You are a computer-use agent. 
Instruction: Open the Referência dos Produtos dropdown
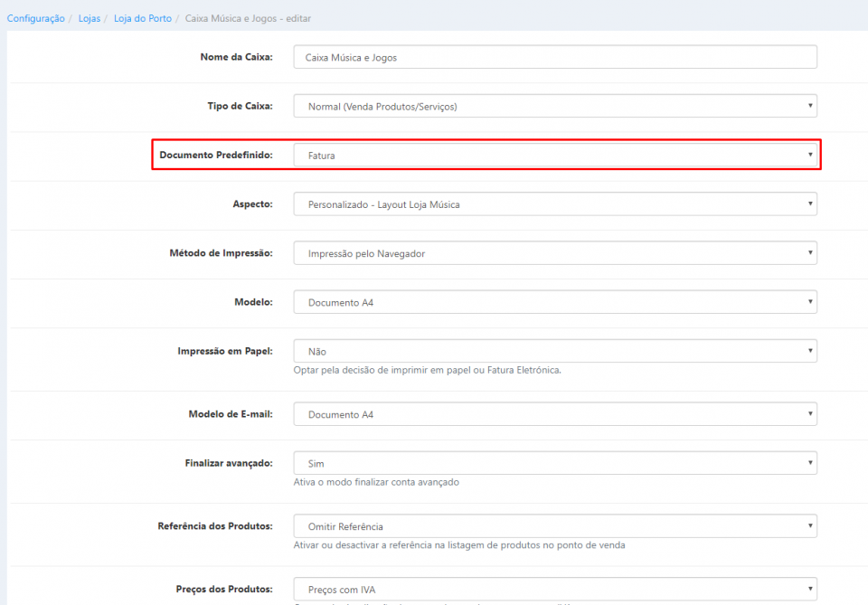point(555,526)
